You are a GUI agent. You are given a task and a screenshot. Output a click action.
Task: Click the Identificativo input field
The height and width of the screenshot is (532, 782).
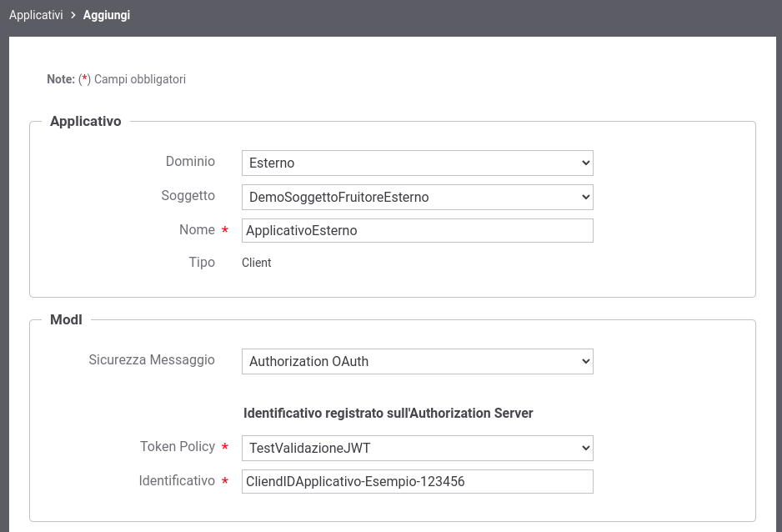(x=418, y=482)
